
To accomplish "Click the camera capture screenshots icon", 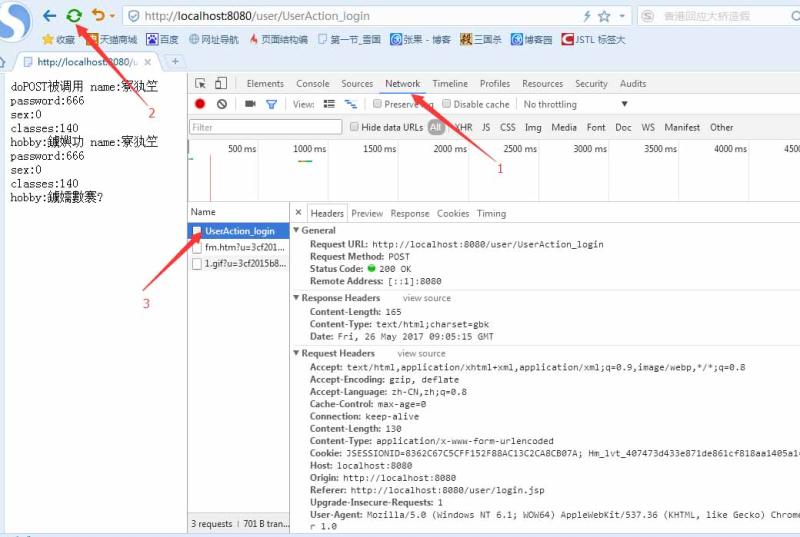I will (x=250, y=104).
